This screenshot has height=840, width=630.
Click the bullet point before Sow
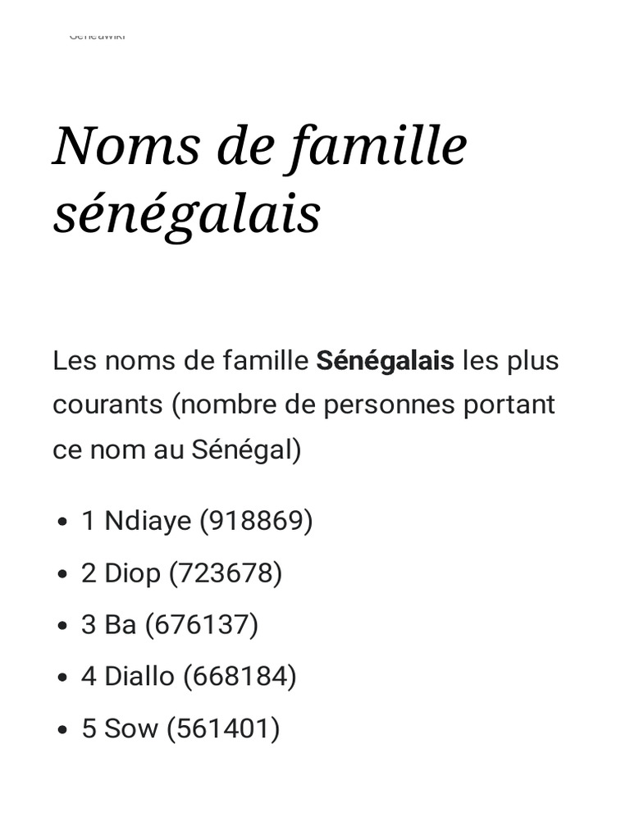(63, 729)
